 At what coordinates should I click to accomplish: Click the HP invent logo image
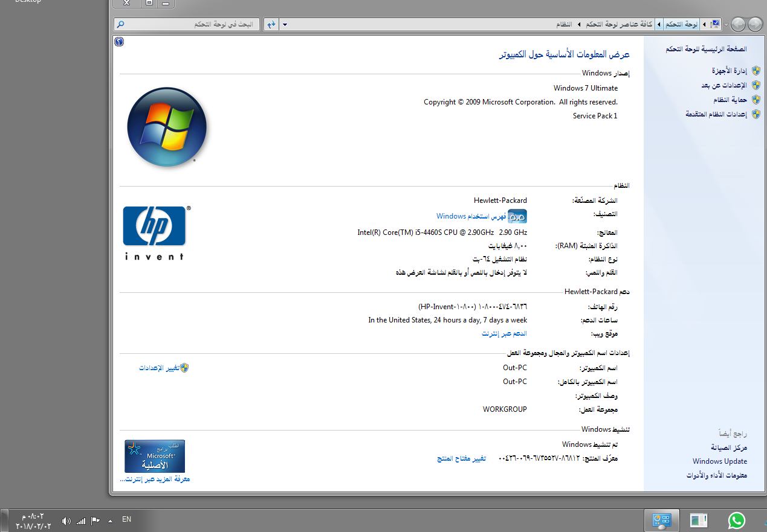(157, 232)
